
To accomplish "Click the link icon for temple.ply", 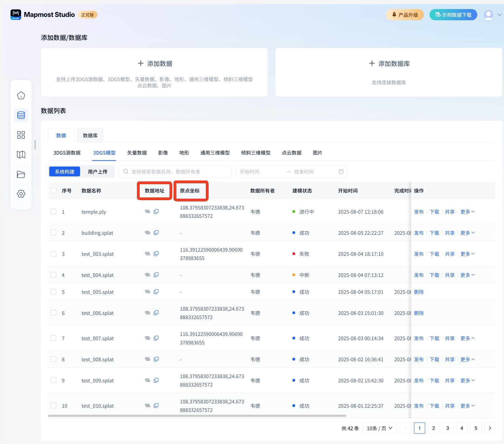I will click(148, 212).
